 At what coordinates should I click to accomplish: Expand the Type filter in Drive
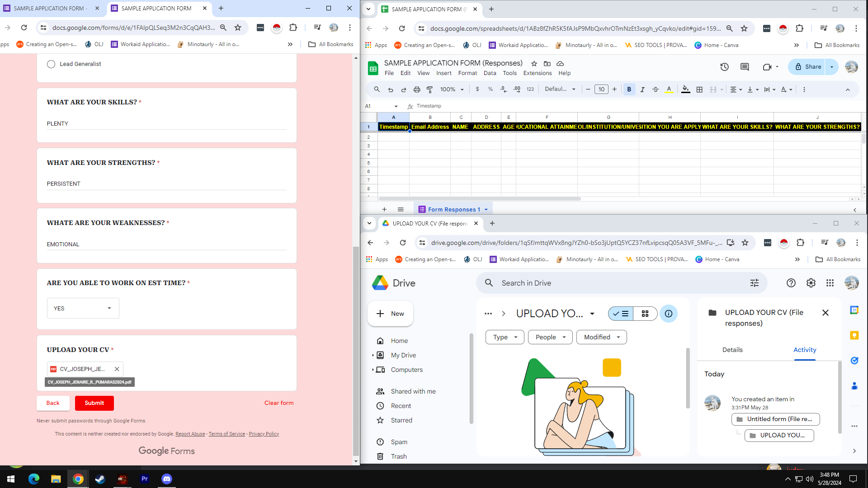(x=505, y=337)
